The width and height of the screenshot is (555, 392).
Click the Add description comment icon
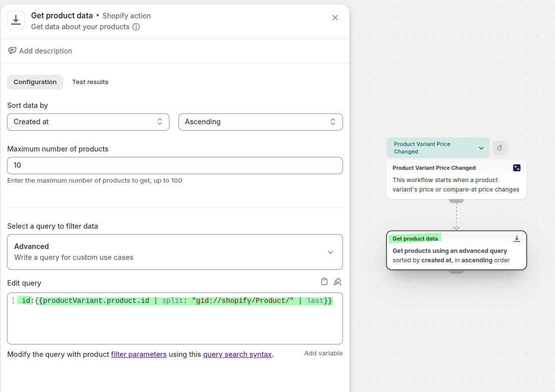click(12, 50)
